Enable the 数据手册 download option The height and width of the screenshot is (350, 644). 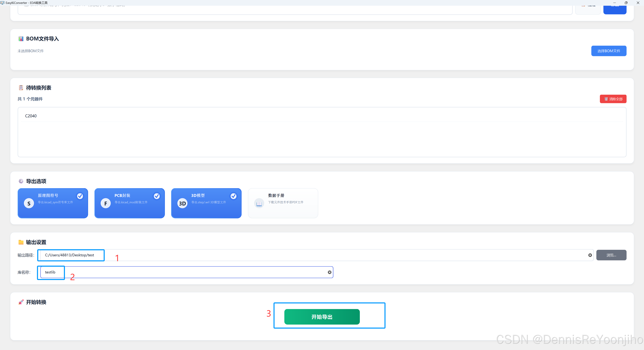[x=283, y=203]
